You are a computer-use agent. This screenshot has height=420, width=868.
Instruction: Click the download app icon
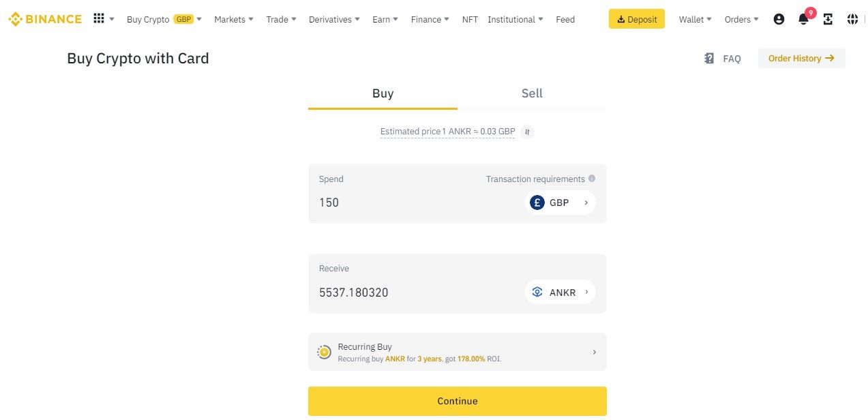pyautogui.click(x=828, y=19)
